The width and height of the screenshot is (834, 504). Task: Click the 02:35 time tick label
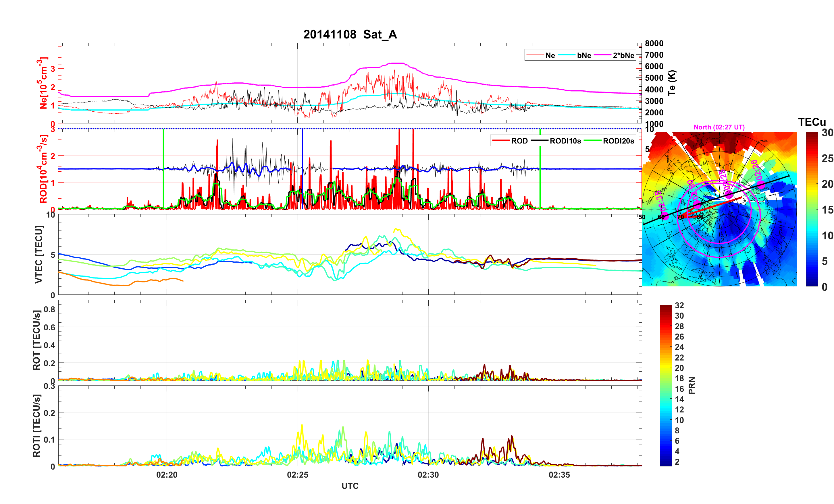559,475
